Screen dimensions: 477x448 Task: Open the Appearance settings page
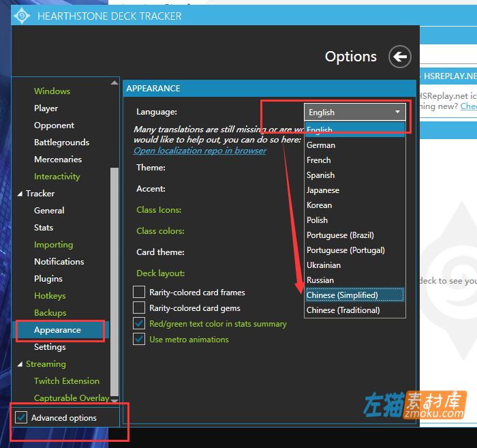[x=57, y=330]
